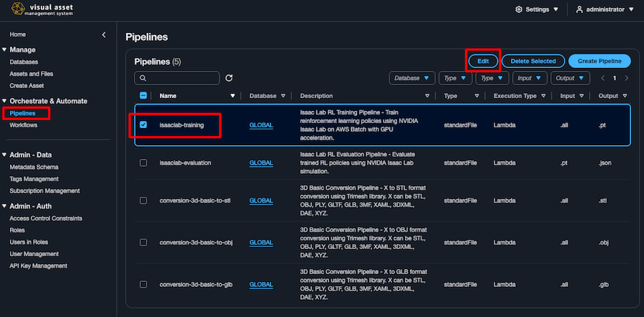Collapse the Admin - Data section
Screen dimensions: 644x317
[4, 155]
